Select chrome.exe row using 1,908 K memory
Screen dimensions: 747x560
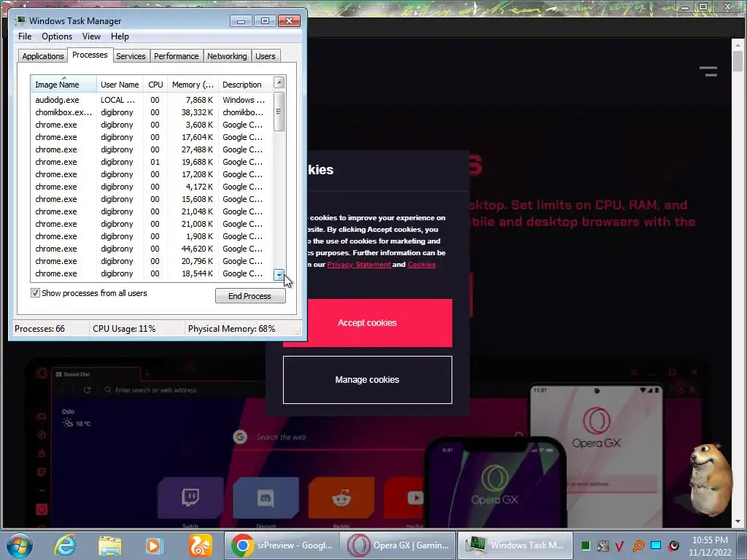[x=152, y=236]
